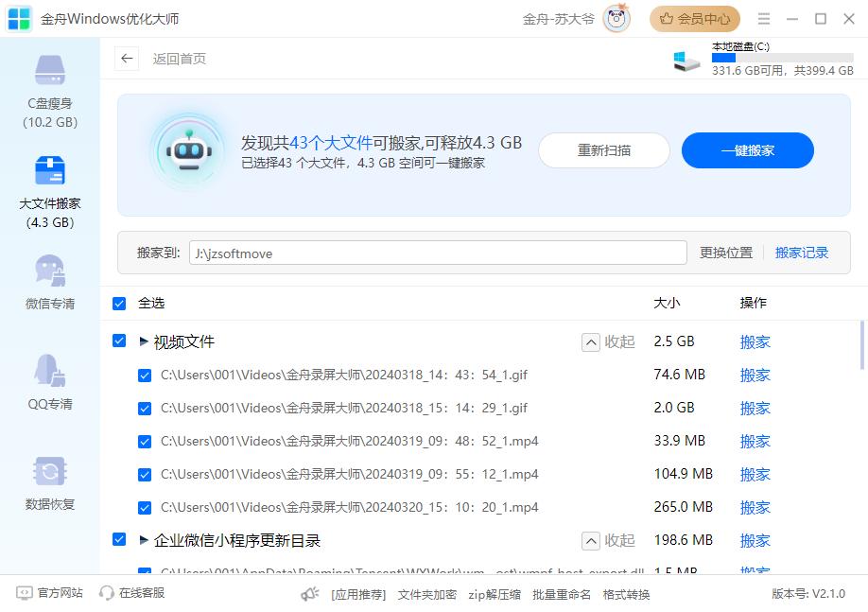Uncheck the 20240318_15：14：29_1.gif file checkbox

tap(145, 409)
